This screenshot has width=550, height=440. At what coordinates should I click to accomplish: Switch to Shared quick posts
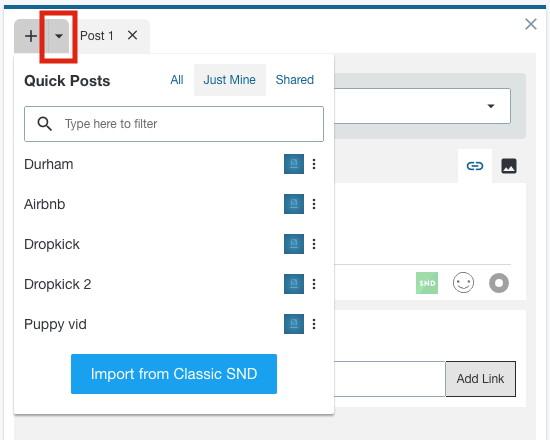(295, 80)
